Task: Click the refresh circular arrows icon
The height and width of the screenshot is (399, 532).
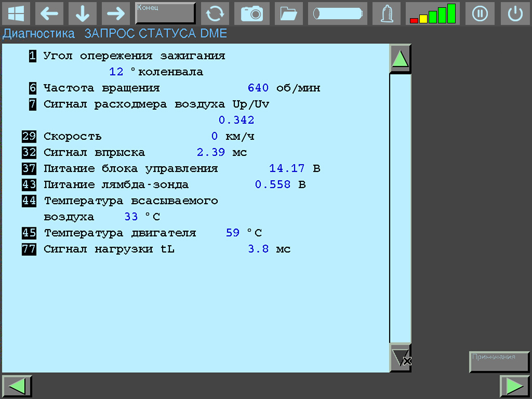Action: [x=215, y=14]
